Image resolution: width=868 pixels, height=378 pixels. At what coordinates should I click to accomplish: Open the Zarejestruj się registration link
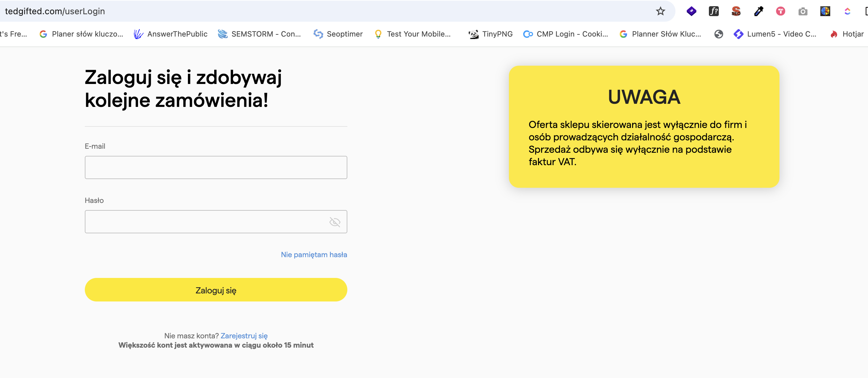point(244,336)
